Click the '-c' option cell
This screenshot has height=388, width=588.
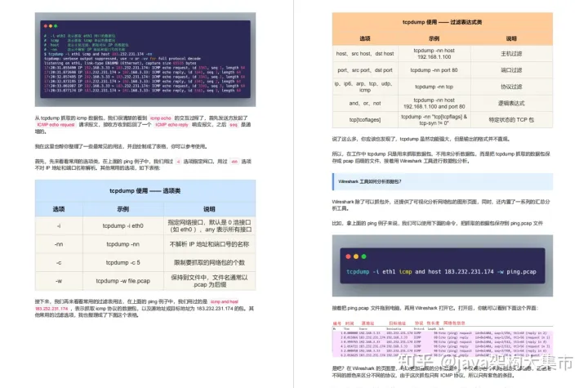click(x=59, y=263)
